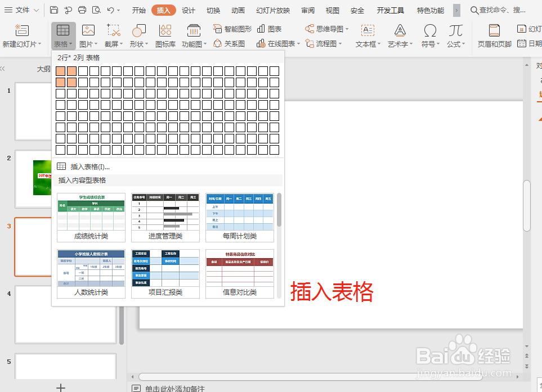
Task: Select the 图片 (Picture) insert icon
Action: coord(88,35)
